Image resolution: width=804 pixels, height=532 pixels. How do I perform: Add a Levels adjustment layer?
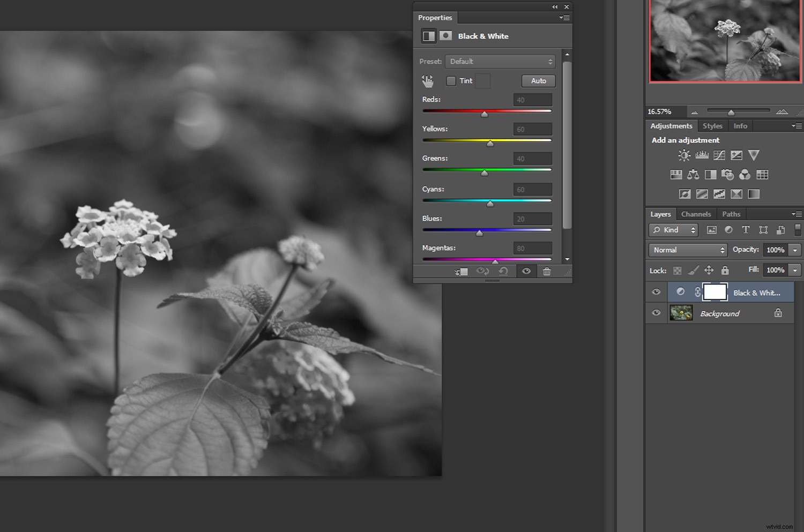(x=702, y=155)
